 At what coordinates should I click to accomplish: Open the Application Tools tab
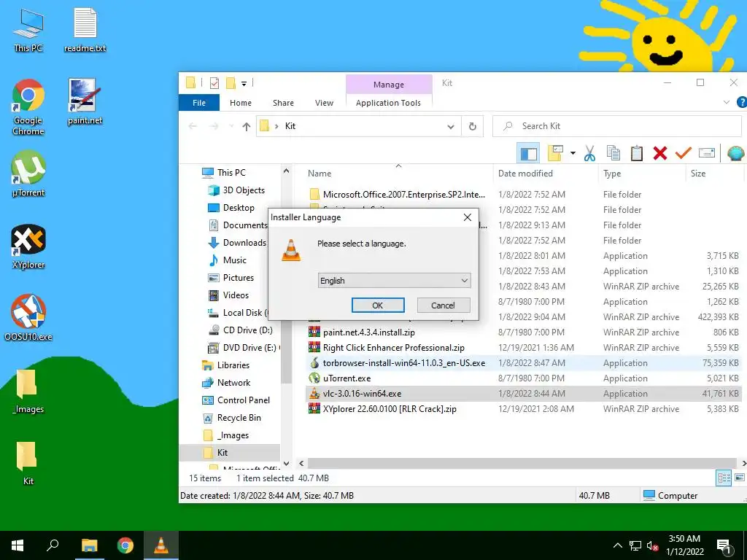[x=388, y=102]
